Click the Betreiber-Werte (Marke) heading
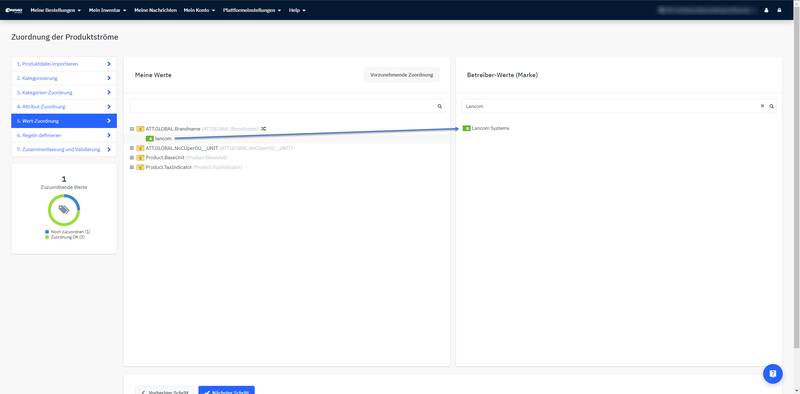Viewport: 800px width, 394px height. [x=502, y=75]
